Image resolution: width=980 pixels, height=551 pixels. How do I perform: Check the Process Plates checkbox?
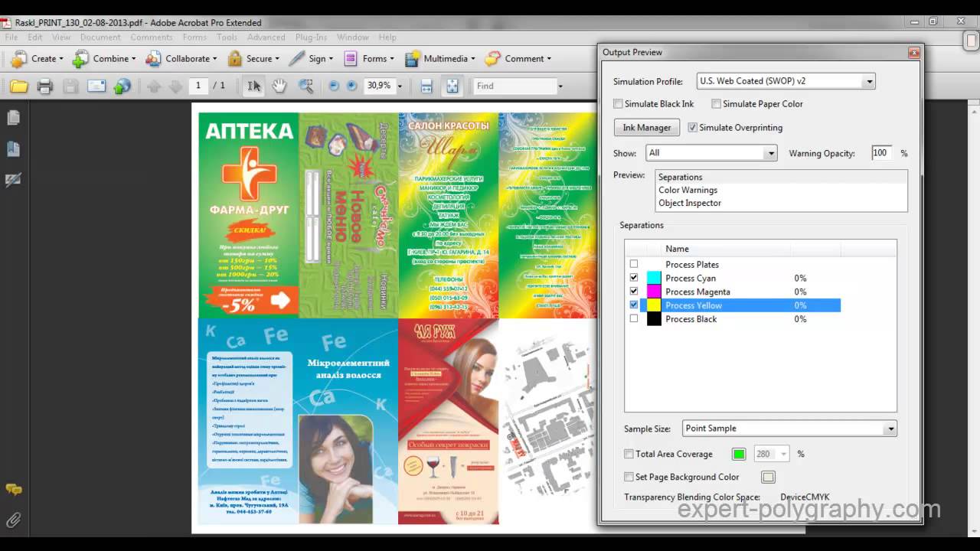pyautogui.click(x=633, y=265)
